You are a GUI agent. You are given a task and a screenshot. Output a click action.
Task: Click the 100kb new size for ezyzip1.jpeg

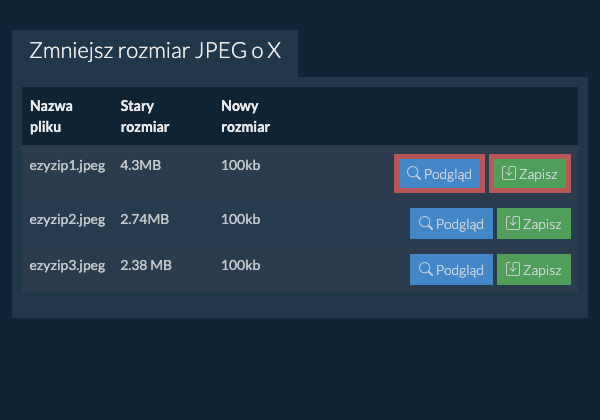tap(240, 163)
